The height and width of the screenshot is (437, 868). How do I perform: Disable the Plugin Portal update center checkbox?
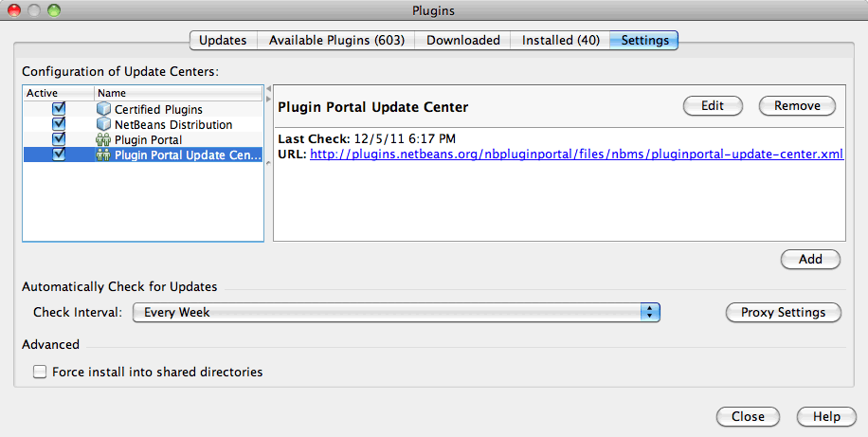point(59,140)
